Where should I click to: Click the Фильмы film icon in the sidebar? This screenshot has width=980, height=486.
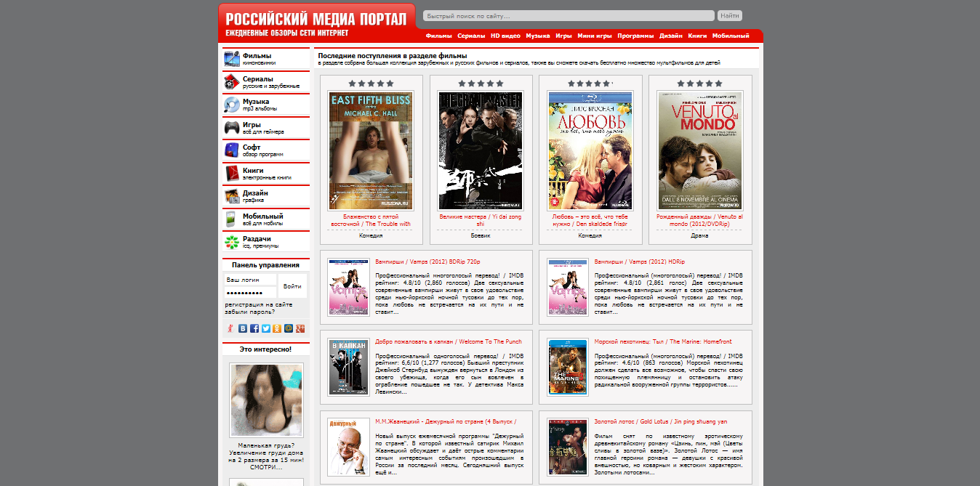click(x=232, y=59)
